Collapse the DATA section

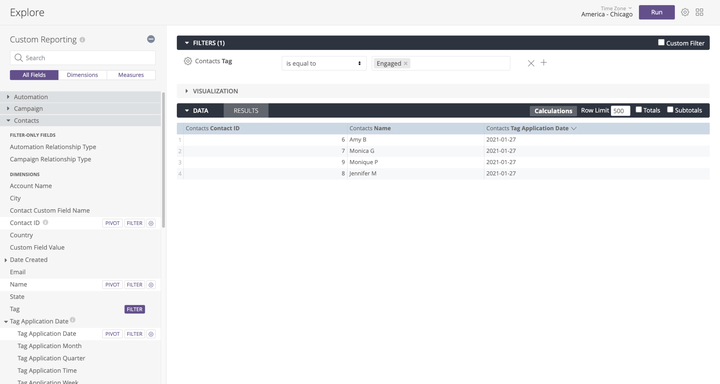pos(187,110)
